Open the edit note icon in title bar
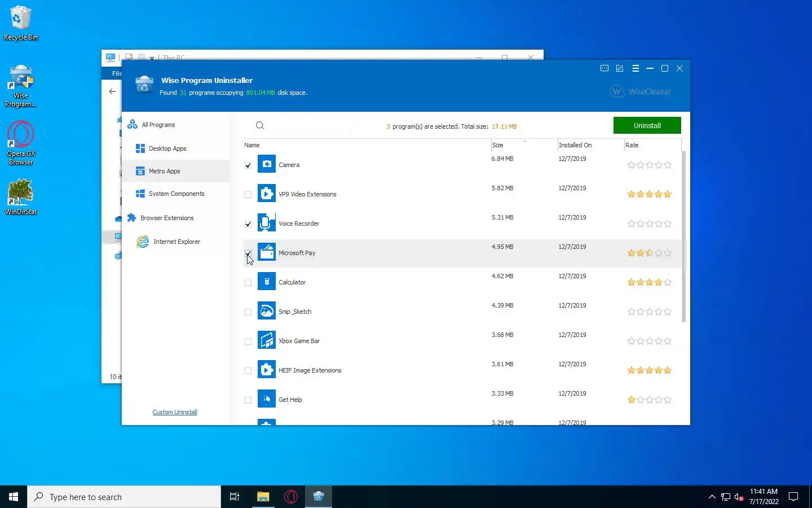The image size is (812, 508). 620,68
